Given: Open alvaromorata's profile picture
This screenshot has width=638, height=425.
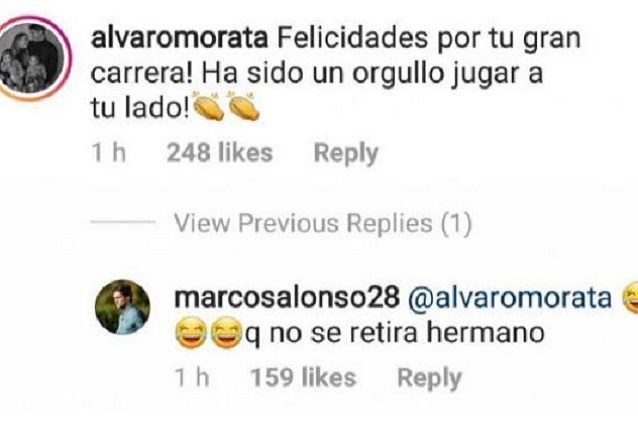Looking at the screenshot, I should [33, 58].
